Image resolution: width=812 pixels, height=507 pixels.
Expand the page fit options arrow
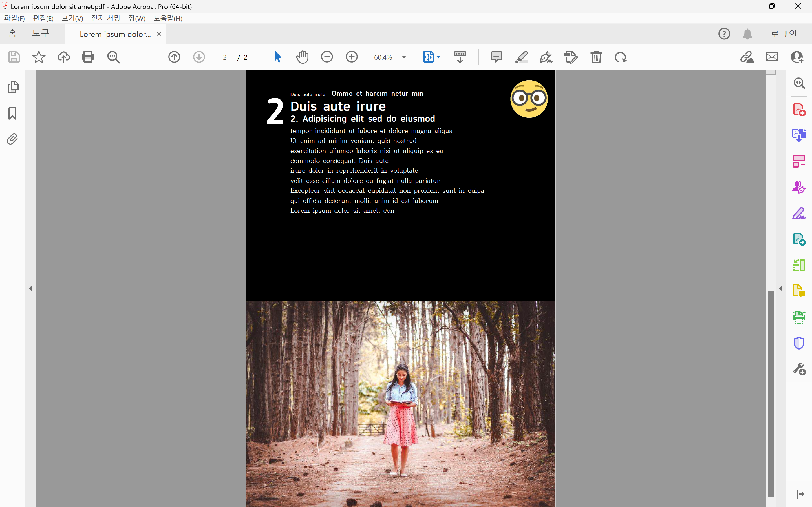point(438,57)
